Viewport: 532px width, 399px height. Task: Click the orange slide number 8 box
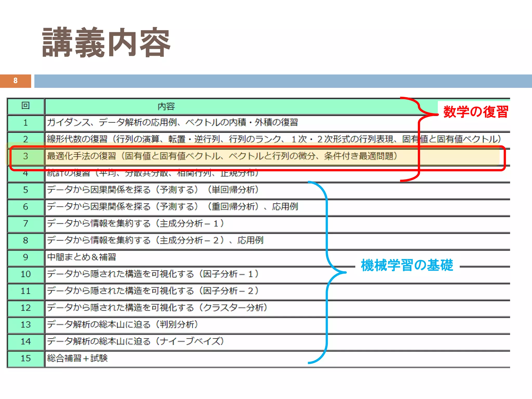point(15,81)
